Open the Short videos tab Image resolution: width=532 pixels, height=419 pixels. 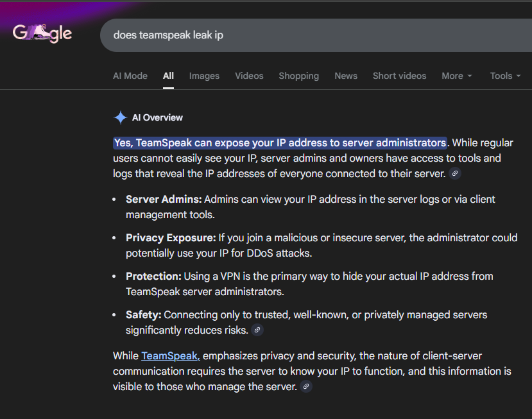coord(399,76)
